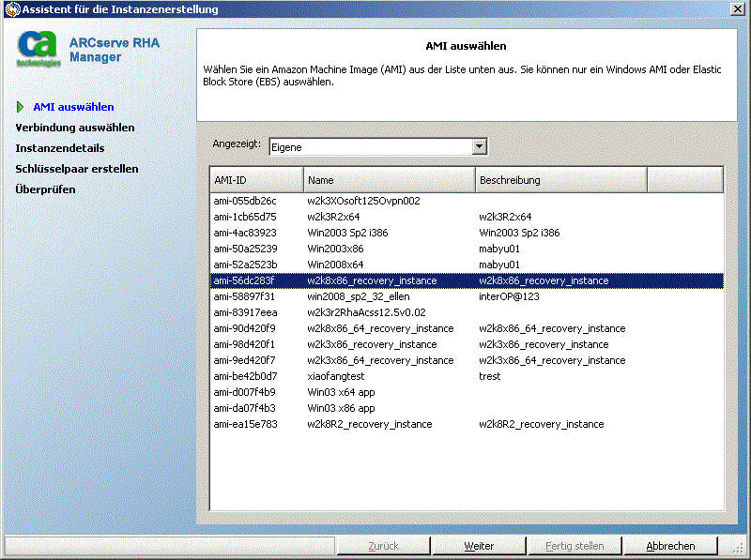
Task: Click the Fertig stellen button
Action: tap(575, 546)
